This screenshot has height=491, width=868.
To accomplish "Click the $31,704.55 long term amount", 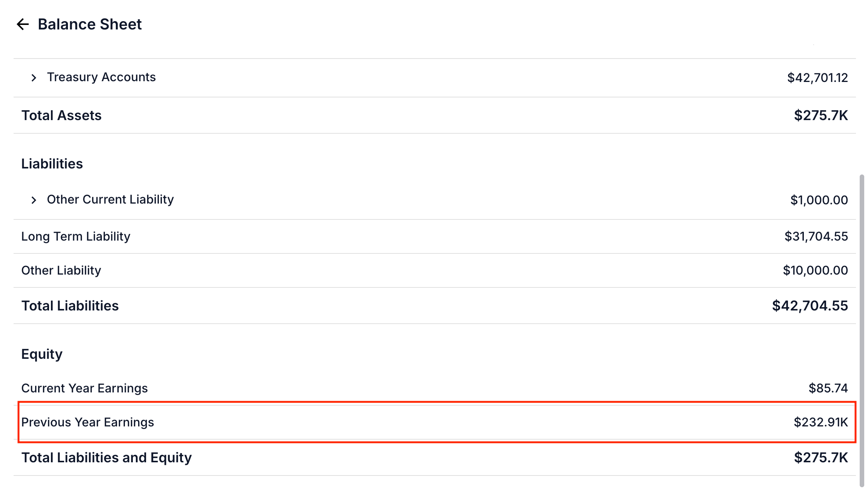I will [816, 236].
